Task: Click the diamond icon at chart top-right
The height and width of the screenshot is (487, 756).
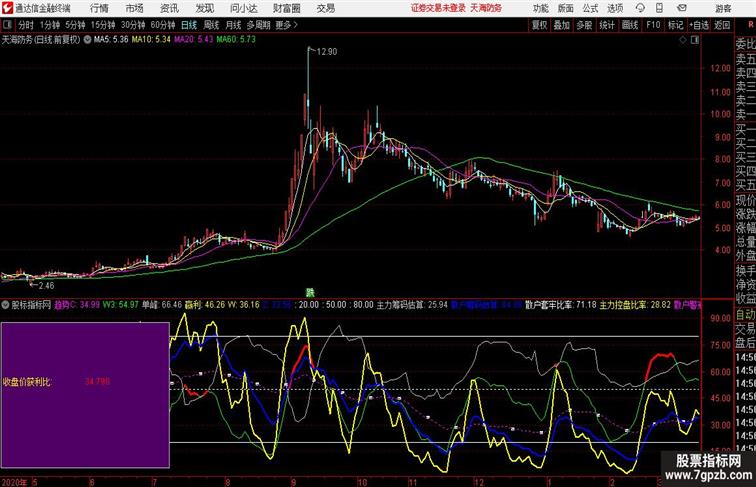Action: pyautogui.click(x=683, y=40)
